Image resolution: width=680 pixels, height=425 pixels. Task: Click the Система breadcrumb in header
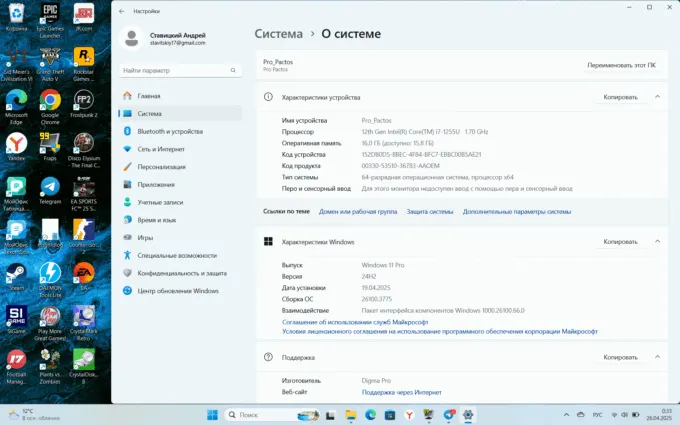[x=279, y=34]
